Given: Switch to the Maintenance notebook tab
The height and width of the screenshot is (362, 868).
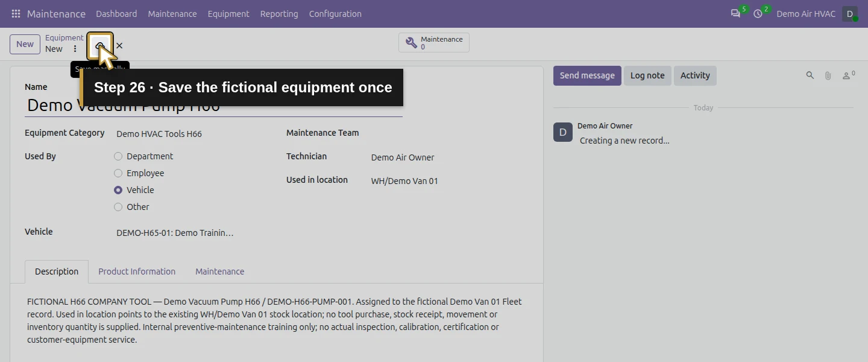Looking at the screenshot, I should (x=220, y=271).
